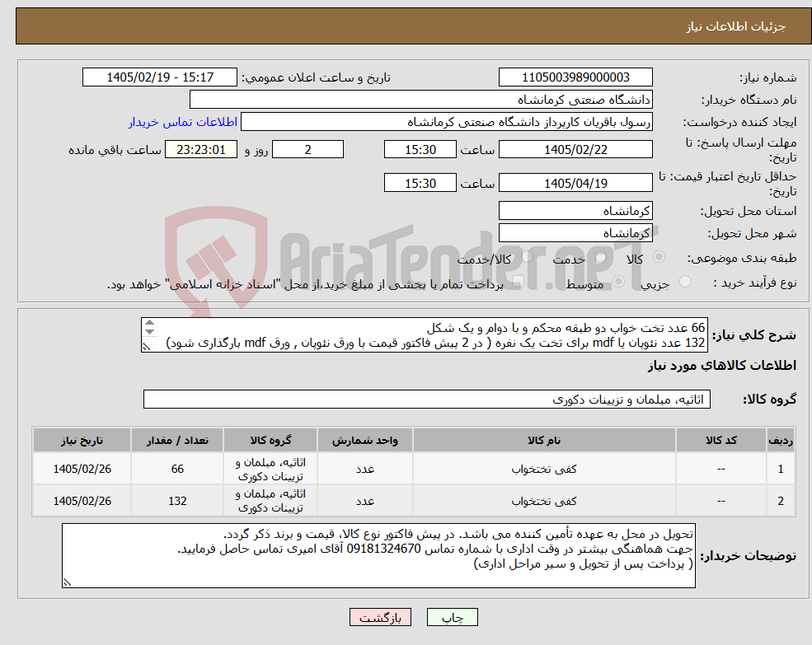Click the remaining time field 23:23:01
The image size is (812, 645).
click(201, 150)
